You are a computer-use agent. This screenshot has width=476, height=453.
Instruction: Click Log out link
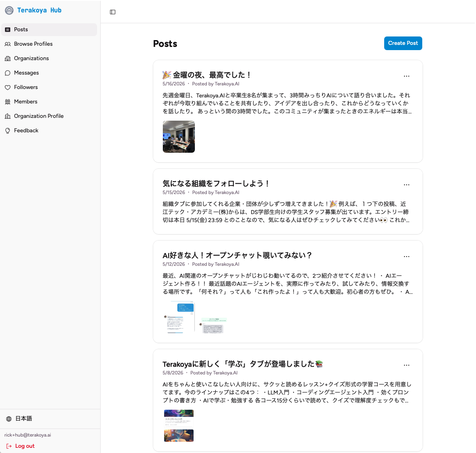(x=25, y=446)
